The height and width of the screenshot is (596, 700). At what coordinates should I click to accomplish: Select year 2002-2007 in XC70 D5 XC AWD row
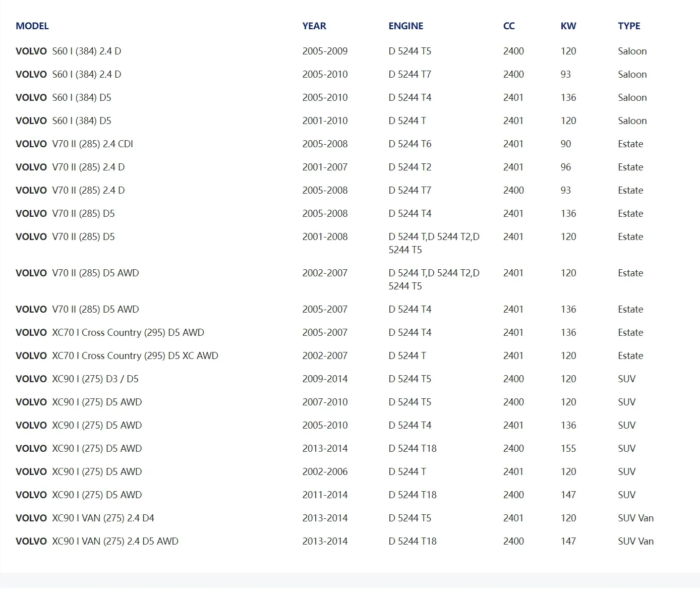pyautogui.click(x=325, y=355)
